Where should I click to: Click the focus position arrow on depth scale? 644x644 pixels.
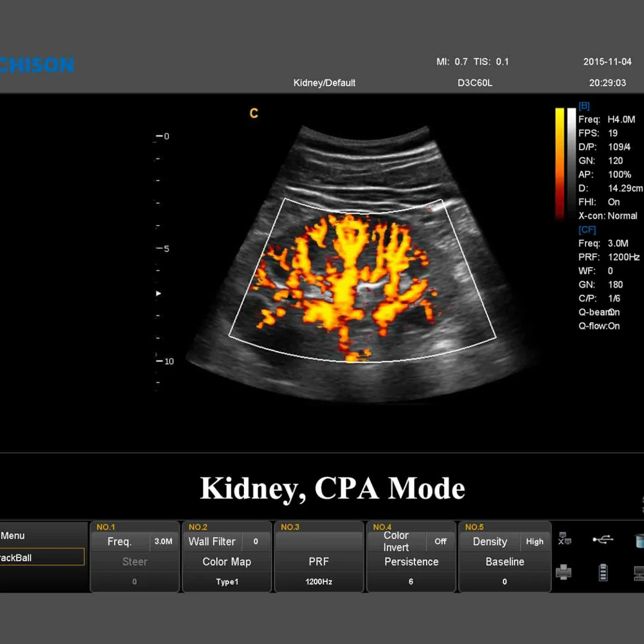pos(158,293)
